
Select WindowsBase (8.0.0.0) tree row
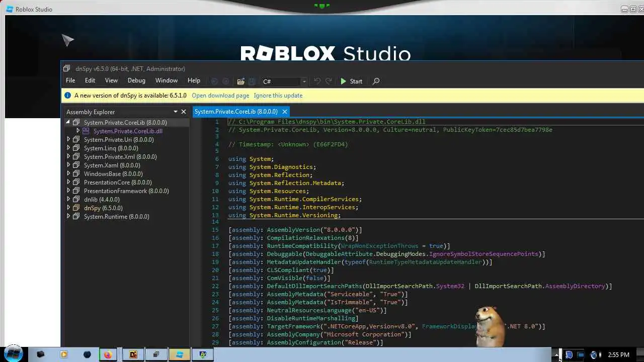pos(113,173)
